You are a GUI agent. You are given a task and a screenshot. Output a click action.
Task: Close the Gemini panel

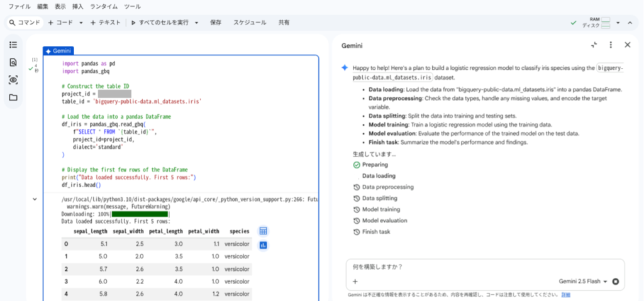(x=627, y=45)
